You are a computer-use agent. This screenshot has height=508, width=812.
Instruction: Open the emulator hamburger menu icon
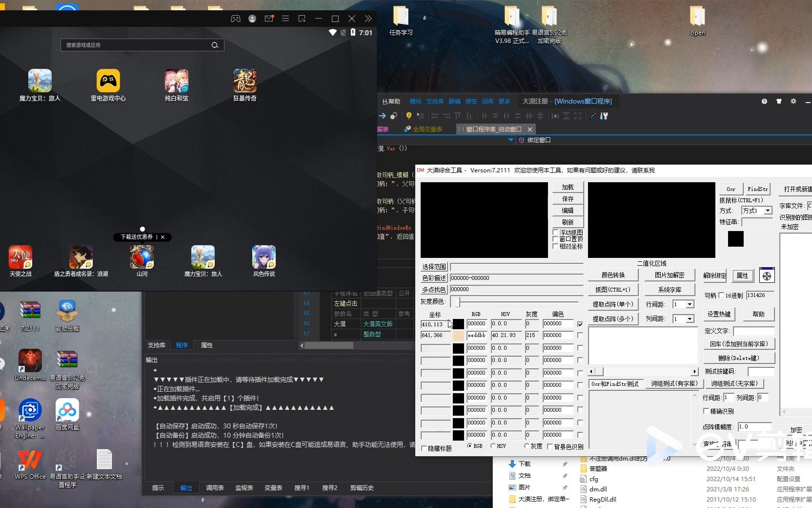coord(285,19)
